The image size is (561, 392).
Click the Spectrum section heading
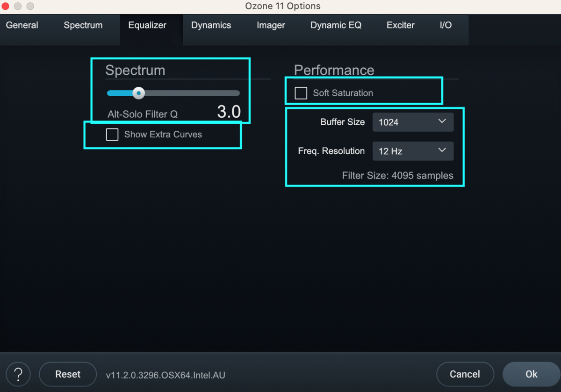[x=135, y=70]
